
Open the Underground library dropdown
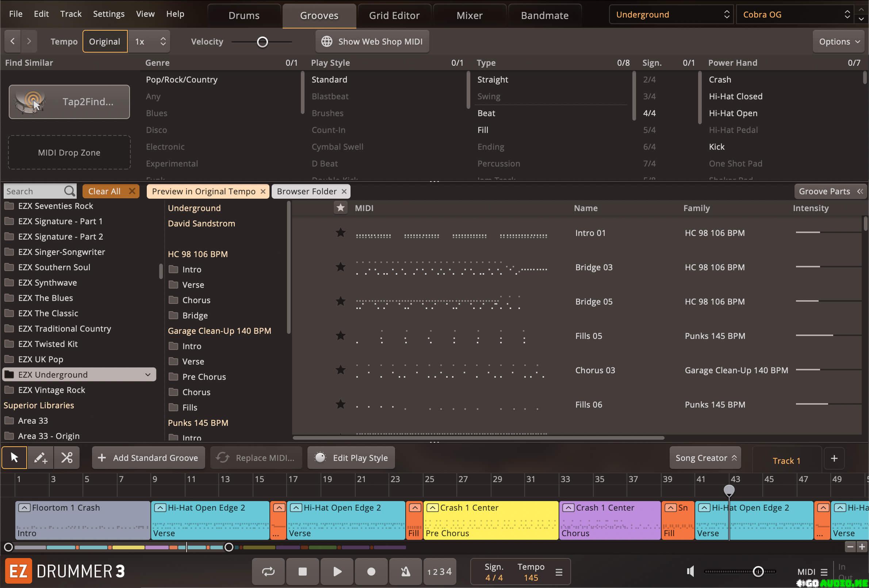(x=671, y=15)
